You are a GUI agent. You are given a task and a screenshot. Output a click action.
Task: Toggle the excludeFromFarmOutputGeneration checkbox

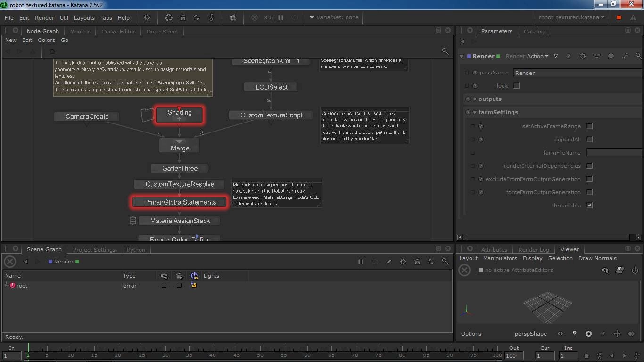pos(589,179)
